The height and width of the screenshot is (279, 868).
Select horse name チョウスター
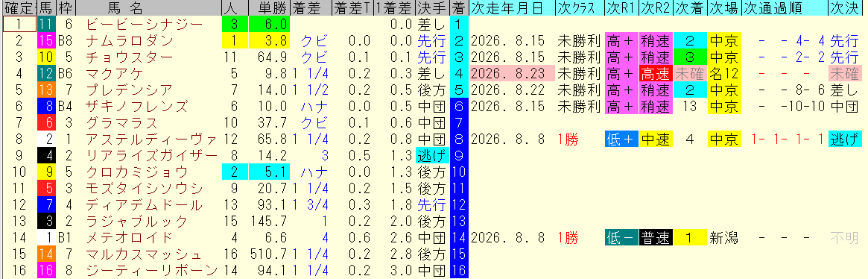point(131,57)
